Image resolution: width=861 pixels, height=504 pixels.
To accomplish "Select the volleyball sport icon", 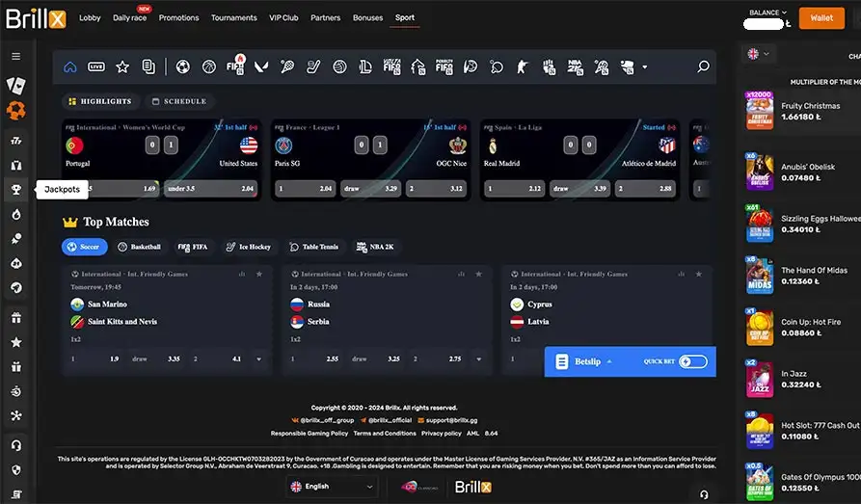I will pyautogui.click(x=340, y=67).
